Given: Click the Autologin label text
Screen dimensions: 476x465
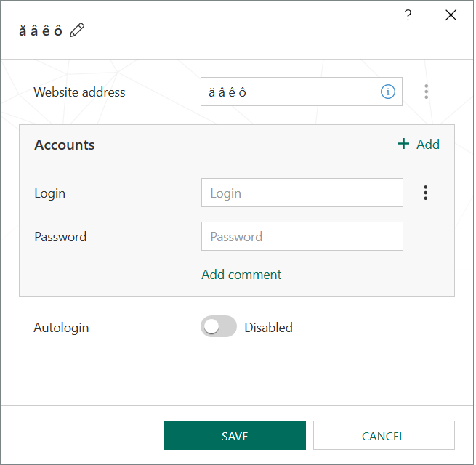Looking at the screenshot, I should (61, 328).
